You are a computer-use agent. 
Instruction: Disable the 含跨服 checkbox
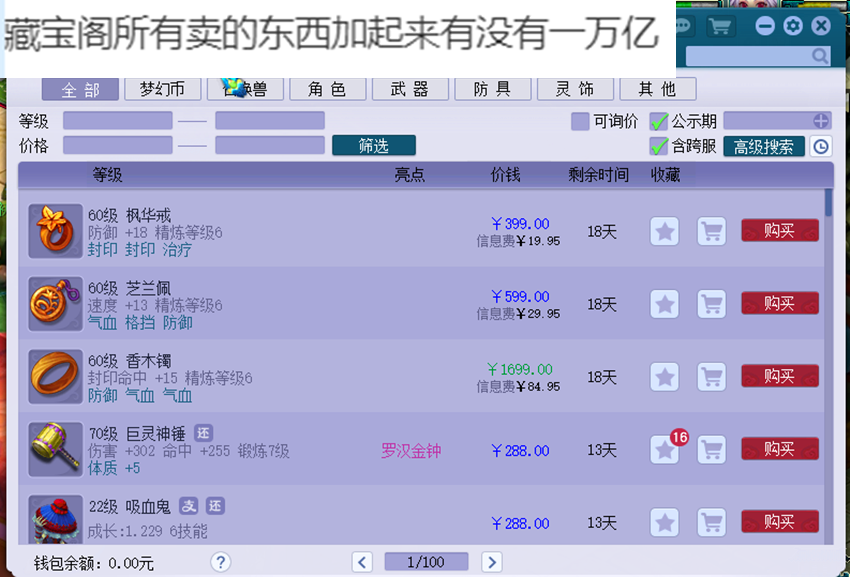pyautogui.click(x=658, y=144)
